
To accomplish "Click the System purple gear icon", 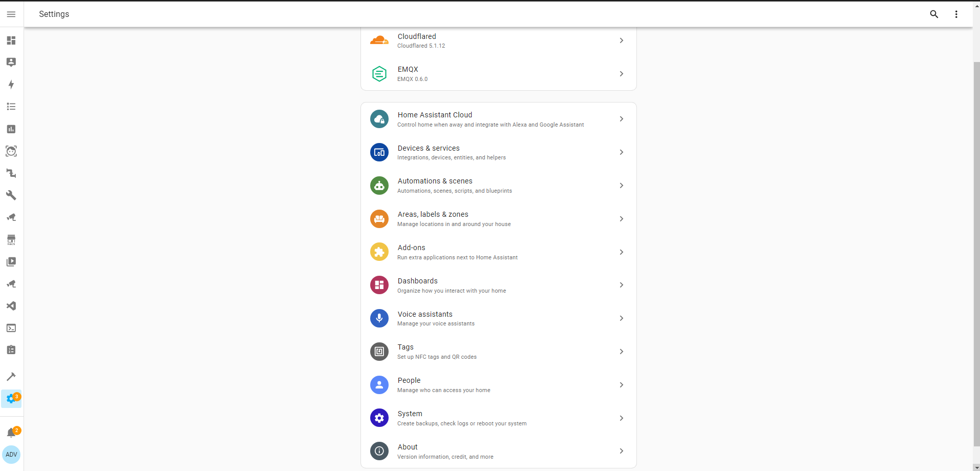I will point(379,418).
